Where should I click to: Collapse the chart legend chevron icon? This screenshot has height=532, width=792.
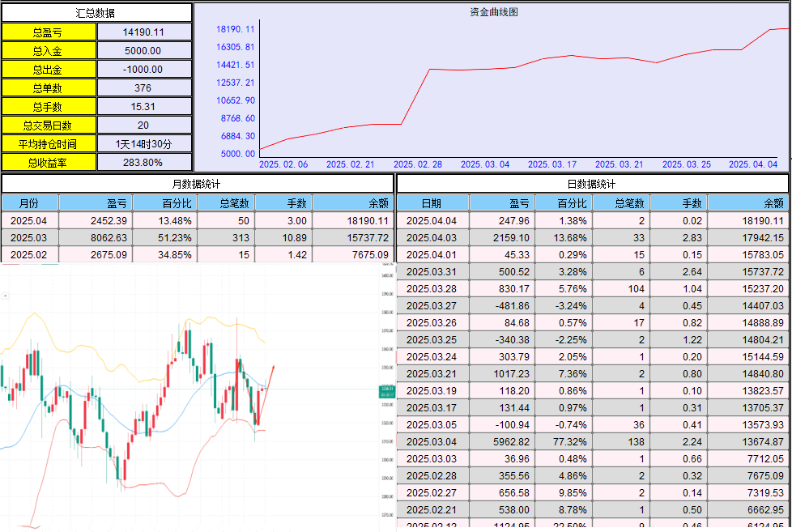pos(5,296)
